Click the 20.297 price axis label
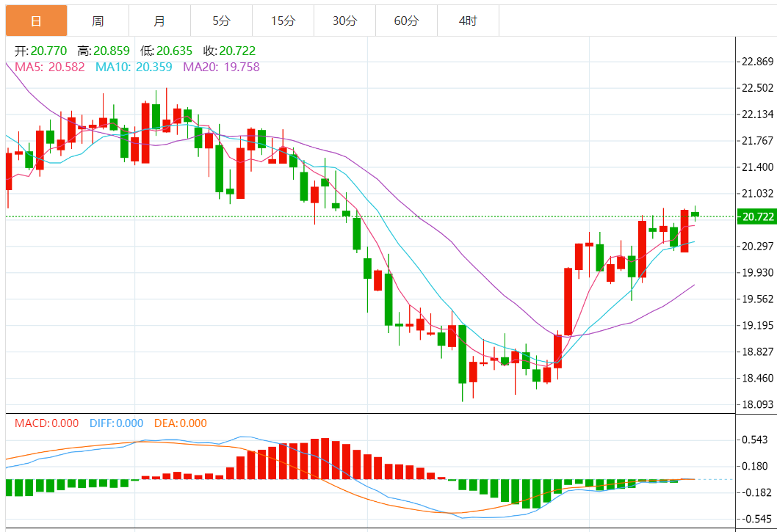Image resolution: width=777 pixels, height=532 pixels. (757, 246)
